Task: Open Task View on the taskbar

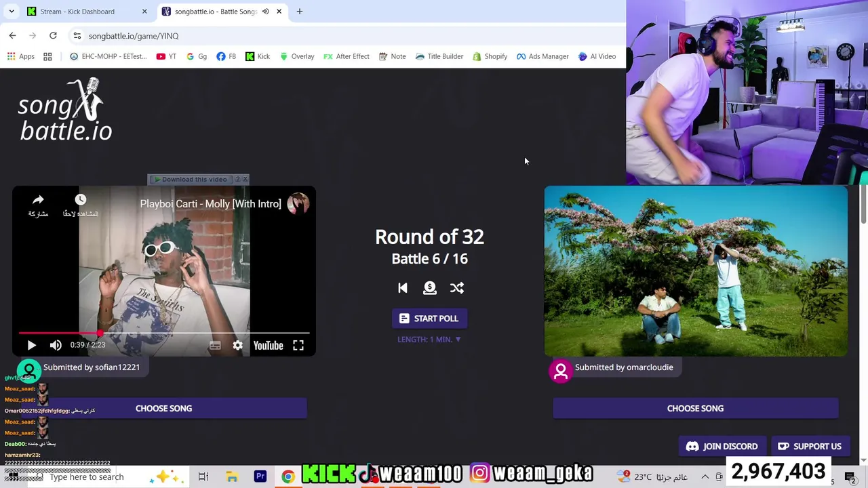Action: tap(203, 477)
